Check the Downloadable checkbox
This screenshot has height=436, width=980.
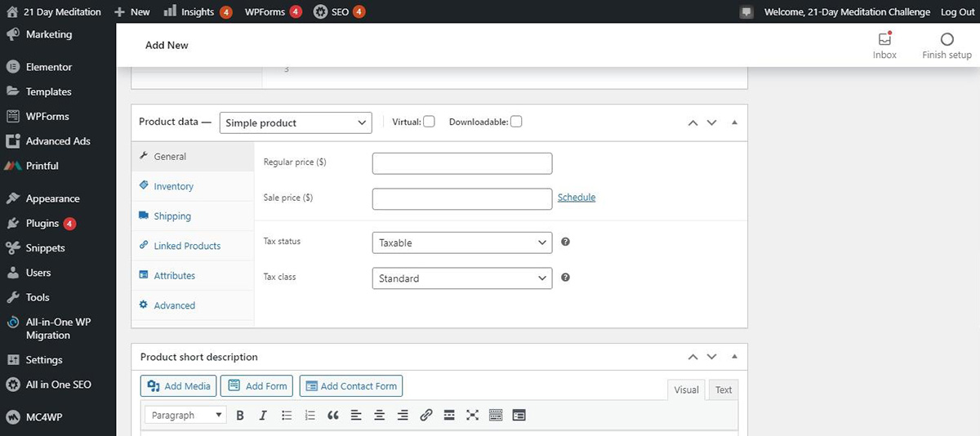click(x=516, y=122)
